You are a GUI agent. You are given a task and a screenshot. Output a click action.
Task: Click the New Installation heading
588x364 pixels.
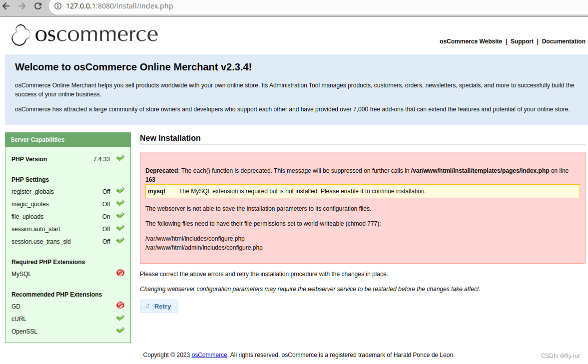[x=170, y=138]
